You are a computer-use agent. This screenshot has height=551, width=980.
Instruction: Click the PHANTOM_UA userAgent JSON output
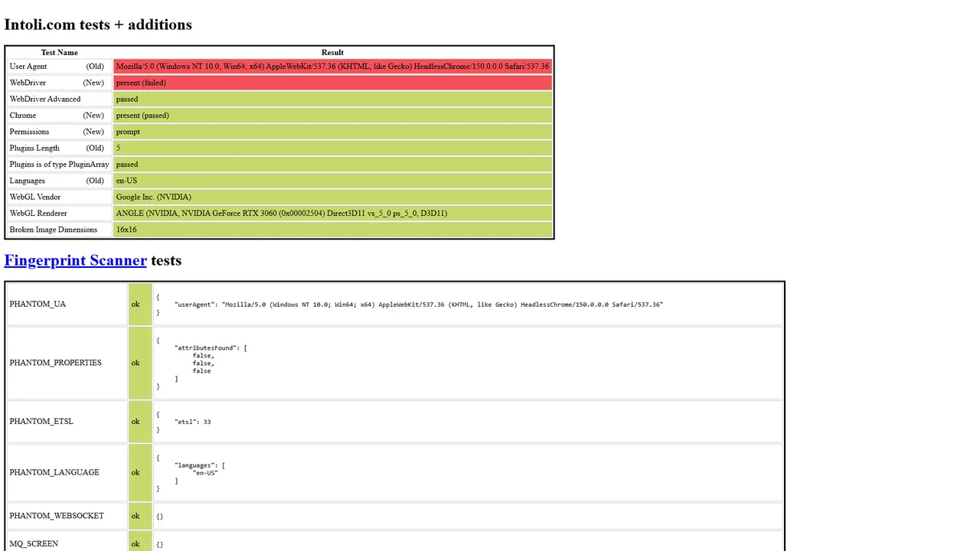[x=419, y=305]
